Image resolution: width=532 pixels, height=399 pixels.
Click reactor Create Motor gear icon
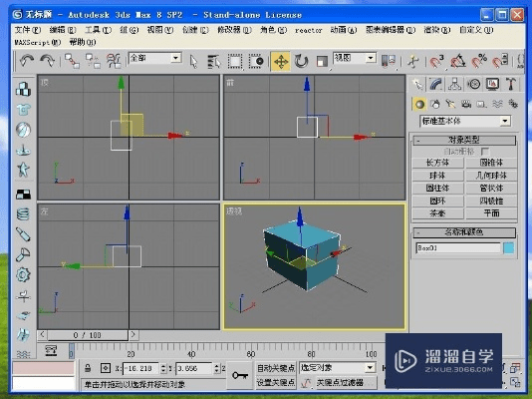[23, 274]
